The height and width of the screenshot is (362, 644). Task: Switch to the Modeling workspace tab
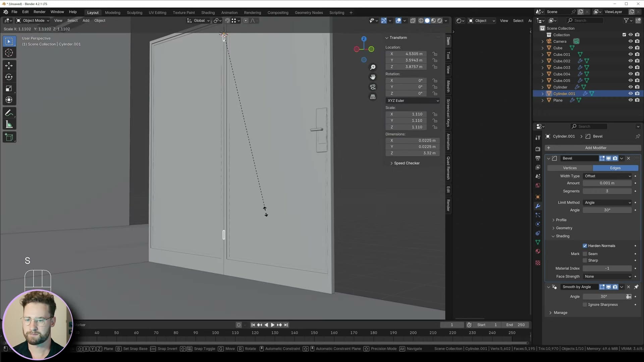112,12
